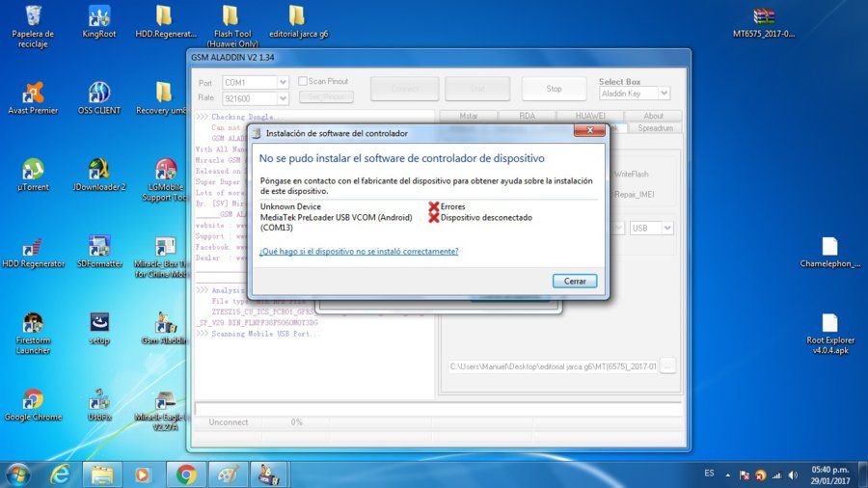
Task: Select the SDFormatter desktop shortcut
Action: (x=99, y=252)
